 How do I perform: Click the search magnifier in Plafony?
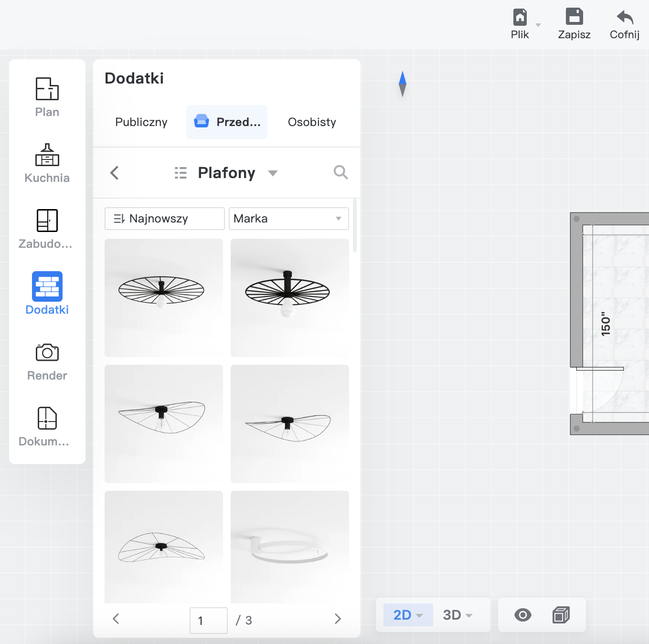pos(340,172)
